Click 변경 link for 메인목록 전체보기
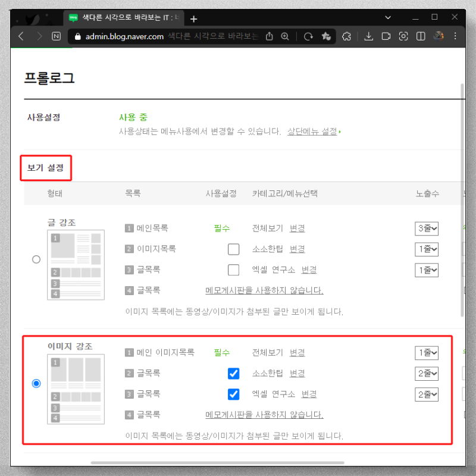 coord(297,228)
